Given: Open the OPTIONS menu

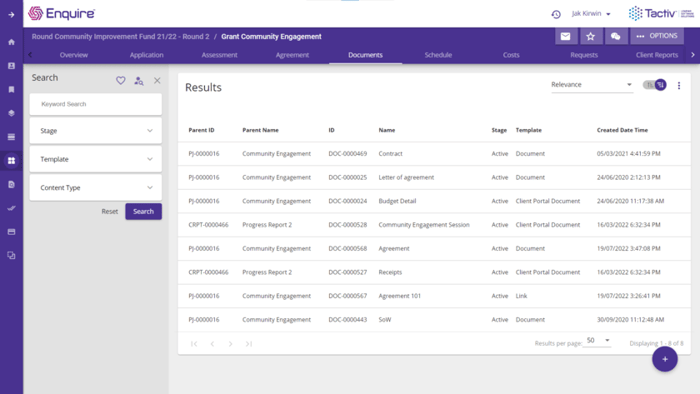Looking at the screenshot, I should coord(657,36).
